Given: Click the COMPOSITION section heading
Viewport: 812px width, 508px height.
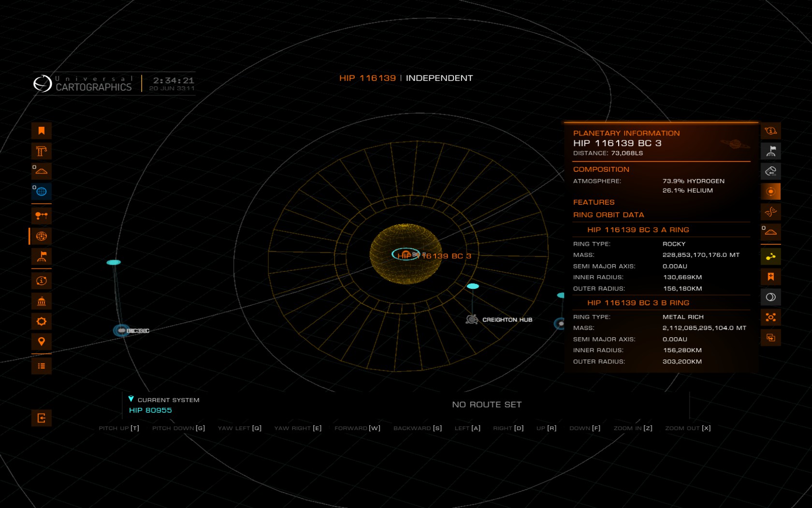Looking at the screenshot, I should [601, 169].
